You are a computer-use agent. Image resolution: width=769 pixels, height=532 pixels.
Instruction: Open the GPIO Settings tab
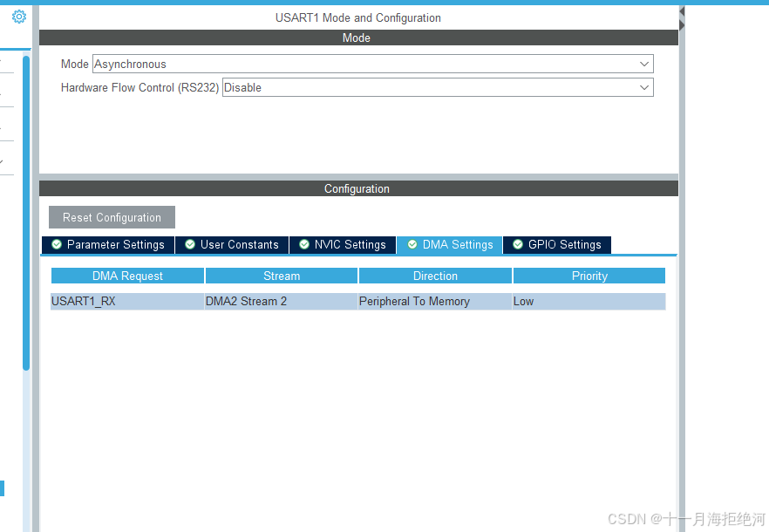coord(557,244)
